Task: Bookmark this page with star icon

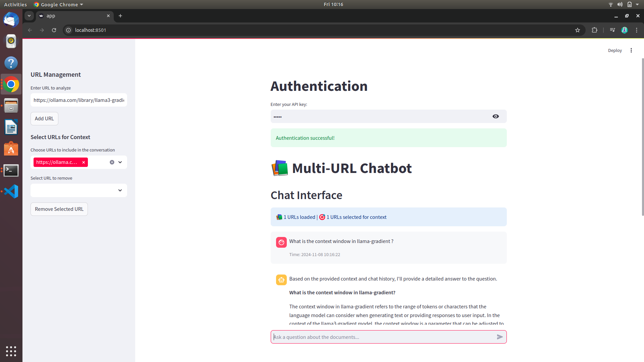Action: (578, 30)
